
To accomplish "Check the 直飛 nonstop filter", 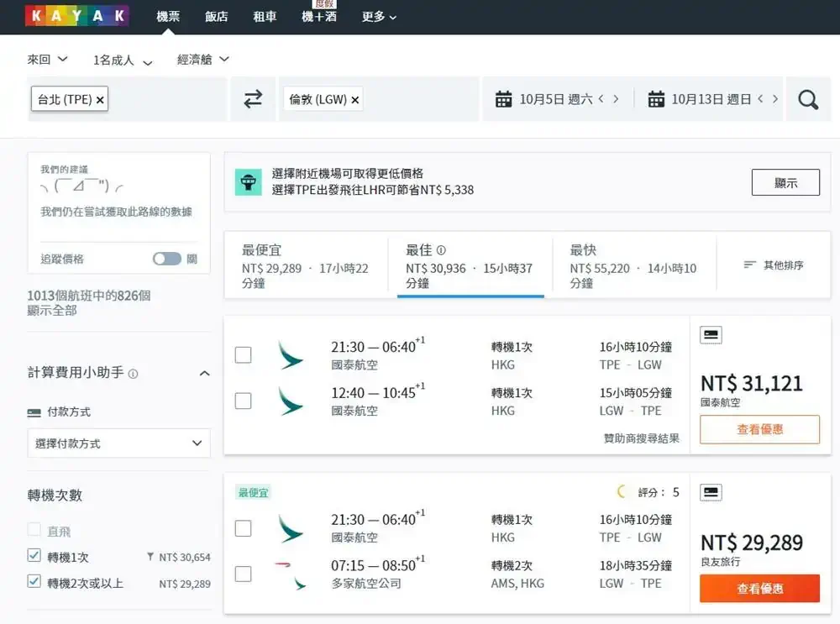I will (34, 530).
